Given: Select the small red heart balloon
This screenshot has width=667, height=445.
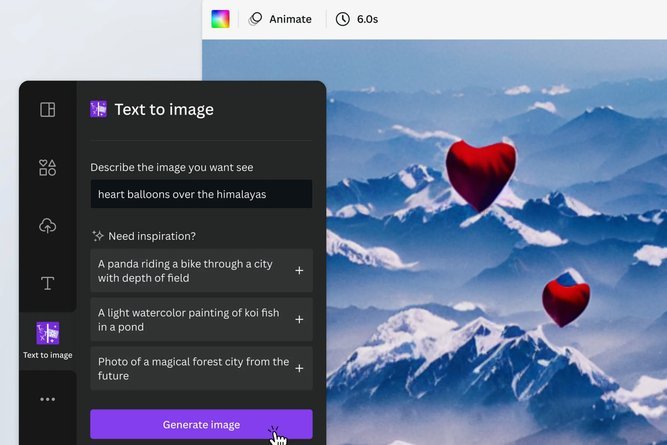Looking at the screenshot, I should click(566, 300).
